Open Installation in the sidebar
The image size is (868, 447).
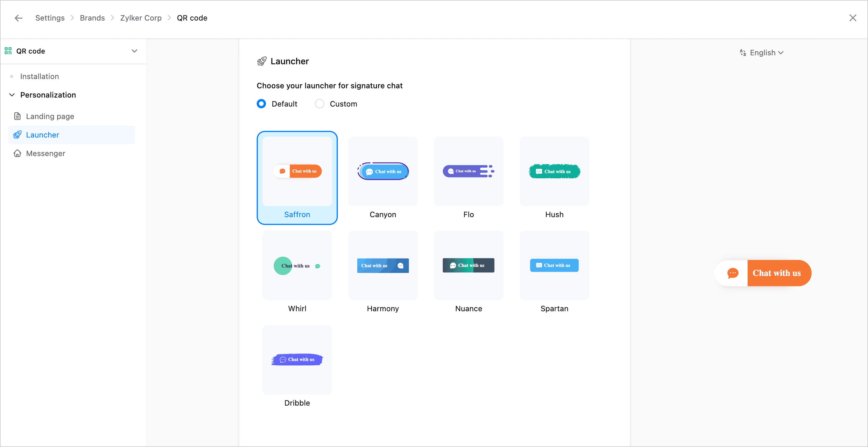[x=39, y=76]
